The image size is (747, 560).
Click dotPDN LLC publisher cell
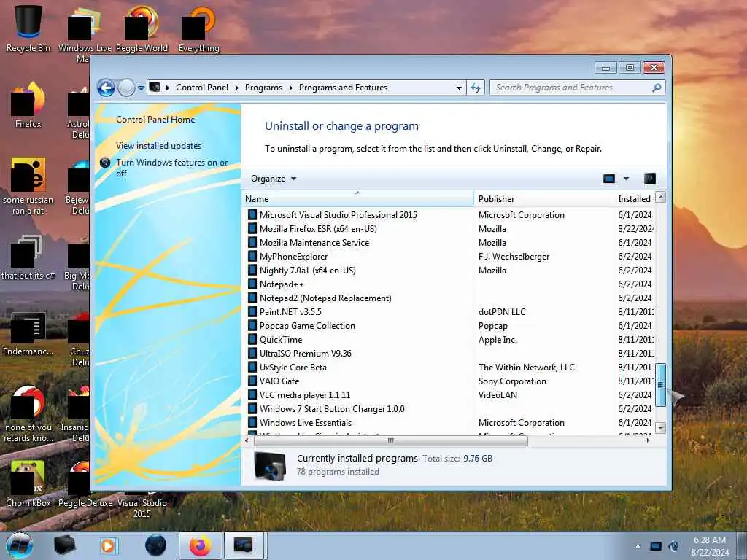(x=502, y=312)
